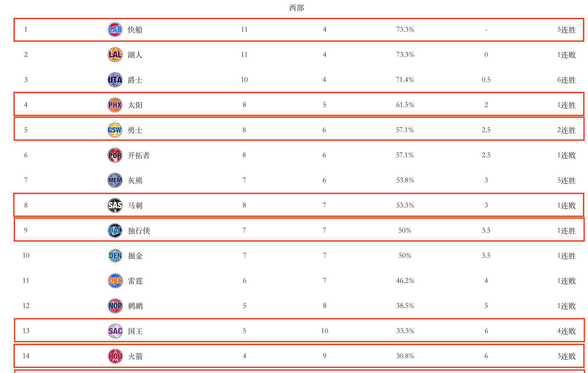This screenshot has width=588, height=373.
Task: Click the SAS Spurs team logo
Action: pyautogui.click(x=115, y=205)
